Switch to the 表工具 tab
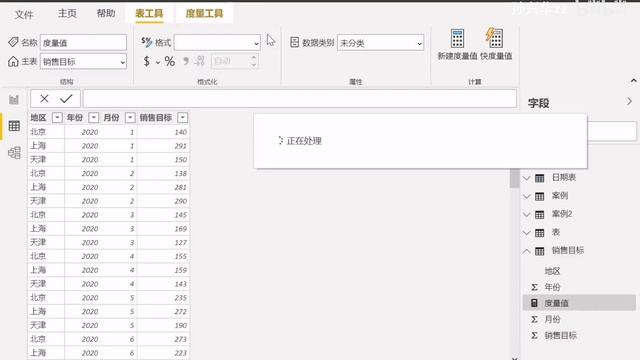Screen dimensions: 640x360 [149, 13]
